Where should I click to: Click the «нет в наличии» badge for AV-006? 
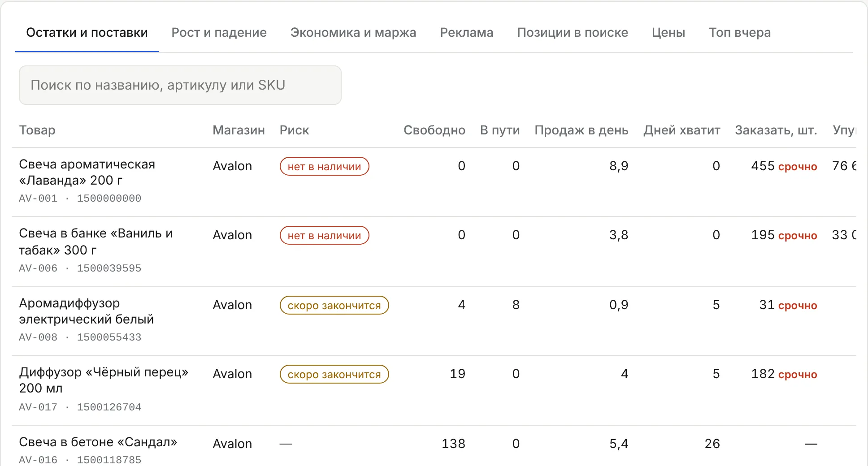[x=324, y=235]
